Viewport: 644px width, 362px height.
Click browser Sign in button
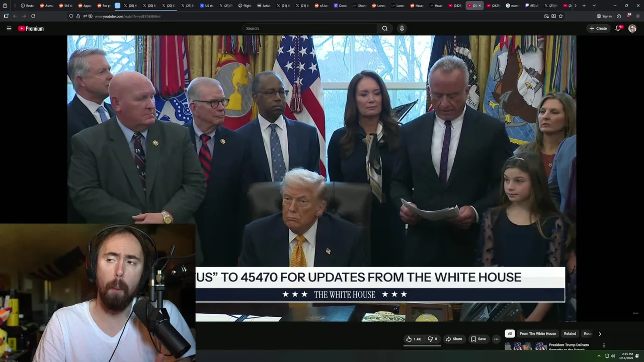[x=604, y=16]
